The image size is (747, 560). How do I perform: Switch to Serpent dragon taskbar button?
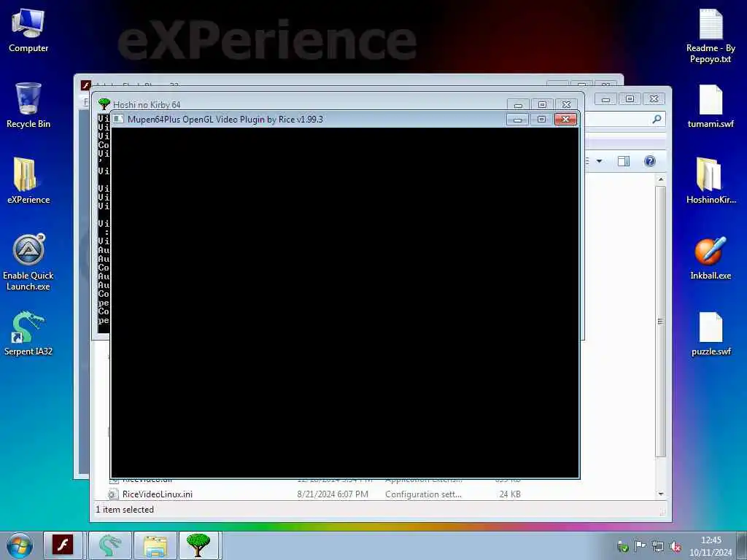[x=109, y=545]
